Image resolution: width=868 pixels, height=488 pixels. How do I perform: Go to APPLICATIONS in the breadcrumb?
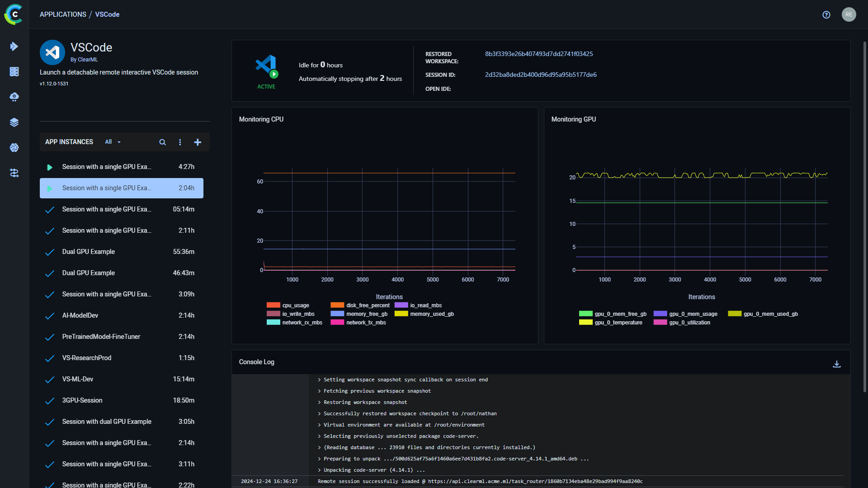click(x=62, y=14)
